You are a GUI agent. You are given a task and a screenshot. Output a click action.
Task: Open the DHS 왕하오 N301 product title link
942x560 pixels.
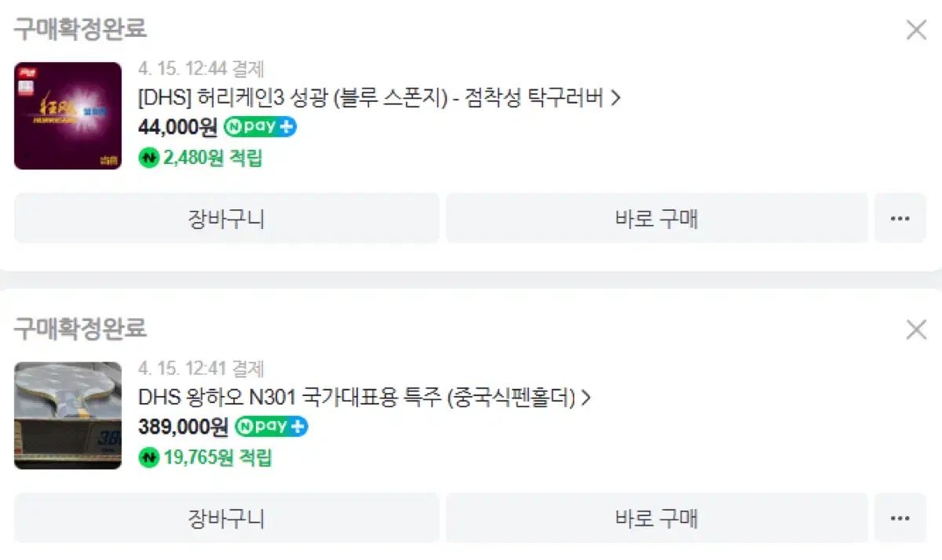356,398
